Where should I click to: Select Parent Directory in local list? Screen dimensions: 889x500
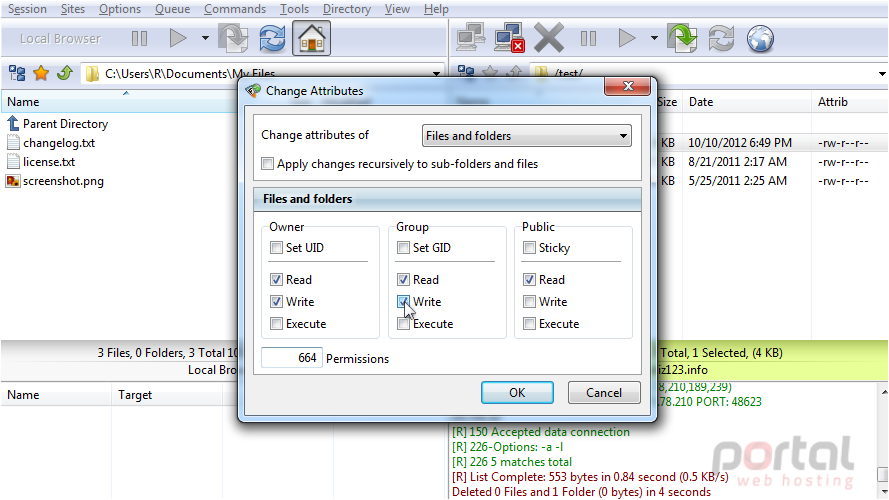click(x=65, y=124)
